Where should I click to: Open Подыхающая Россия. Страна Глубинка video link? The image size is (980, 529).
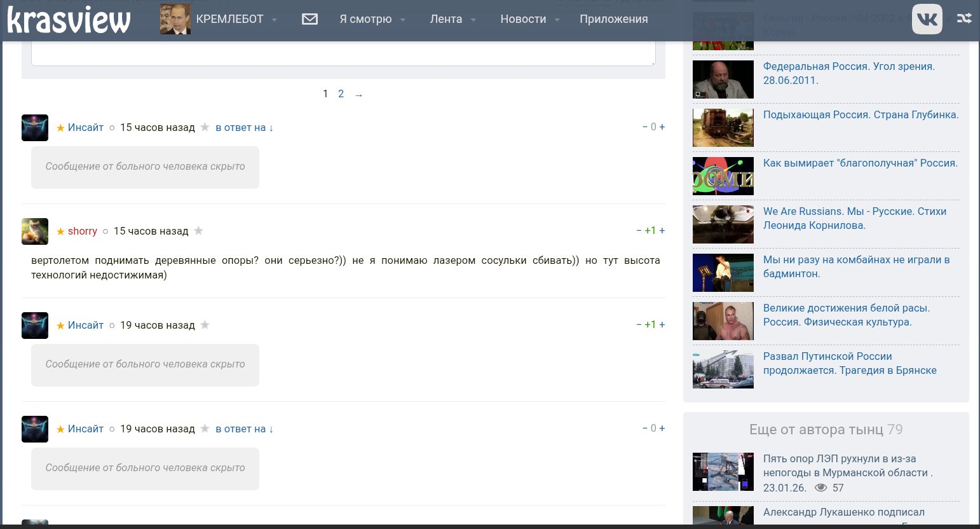[861, 115]
